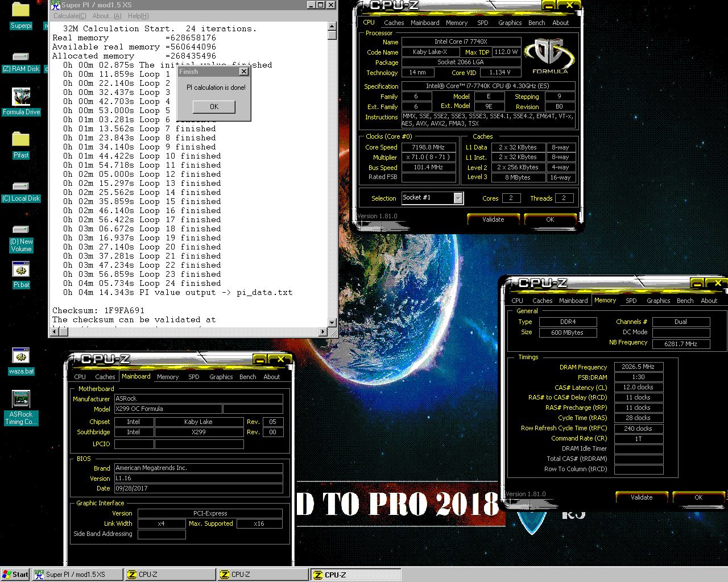Open About tab in Mainboard window
The width and height of the screenshot is (728, 582).
[272, 377]
